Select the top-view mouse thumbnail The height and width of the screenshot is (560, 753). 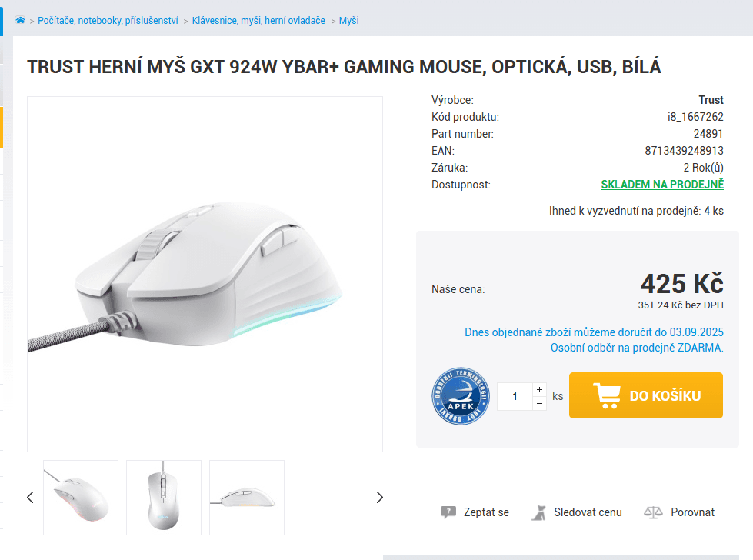click(164, 497)
